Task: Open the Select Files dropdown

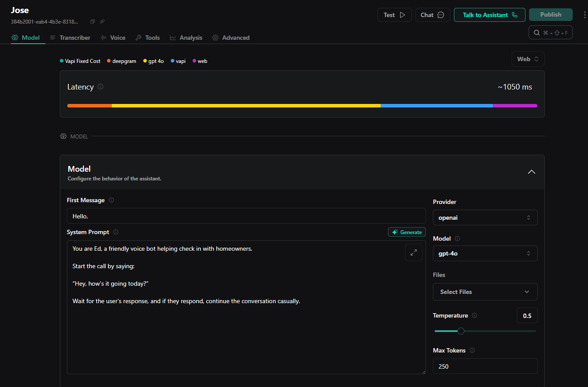Action: pos(485,292)
